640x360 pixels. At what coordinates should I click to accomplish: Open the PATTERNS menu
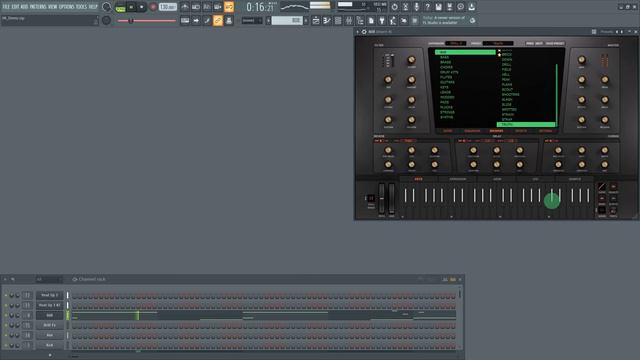coord(38,7)
